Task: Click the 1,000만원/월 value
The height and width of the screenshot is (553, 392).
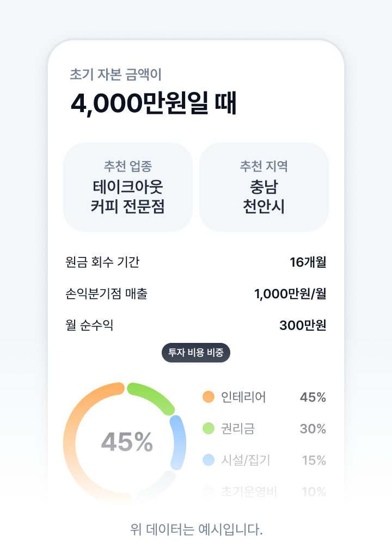Action: [290, 294]
